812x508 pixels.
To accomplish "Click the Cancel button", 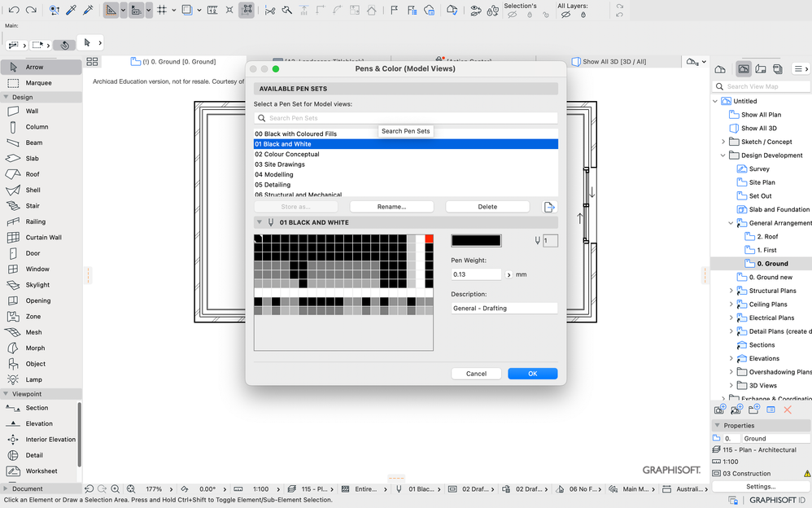I will coord(476,374).
